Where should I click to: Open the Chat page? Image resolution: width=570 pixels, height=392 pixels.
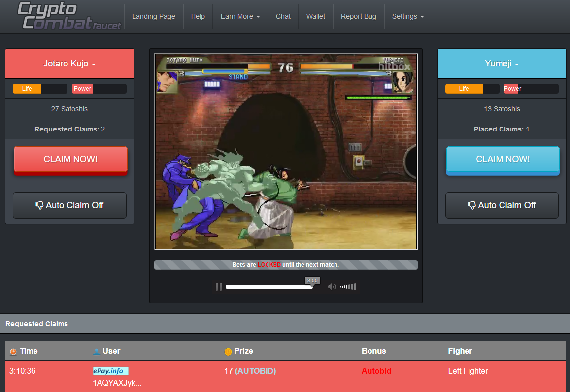click(x=283, y=16)
